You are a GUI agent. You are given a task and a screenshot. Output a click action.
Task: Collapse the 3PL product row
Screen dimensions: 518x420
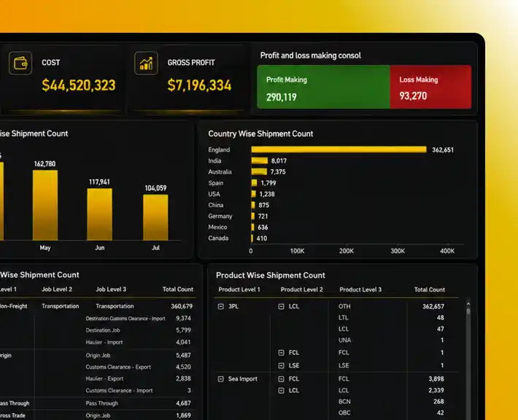[x=220, y=306]
